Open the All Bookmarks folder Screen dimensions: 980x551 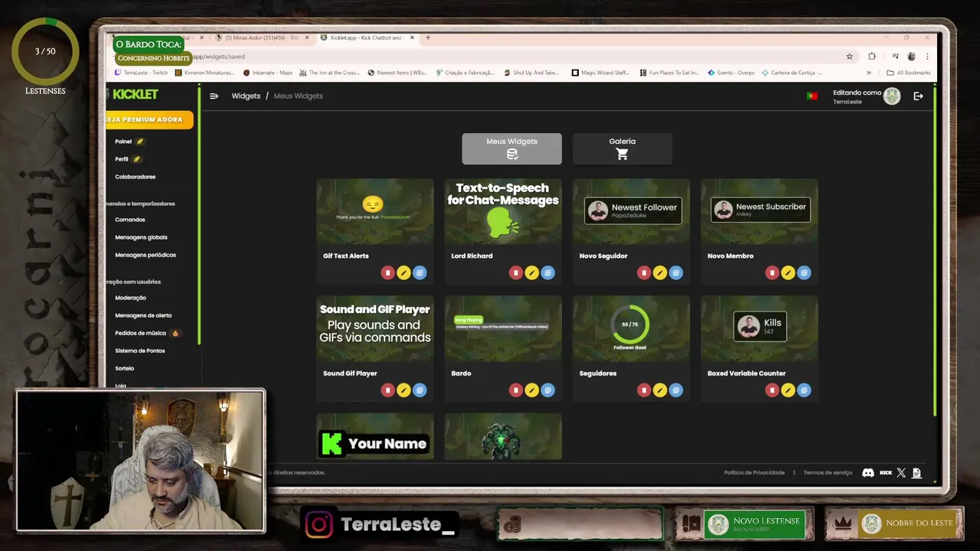tap(909, 73)
